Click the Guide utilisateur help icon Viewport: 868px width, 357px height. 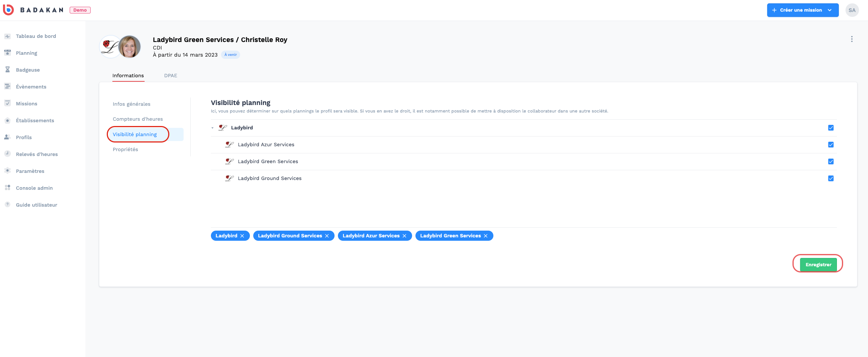pos(7,204)
